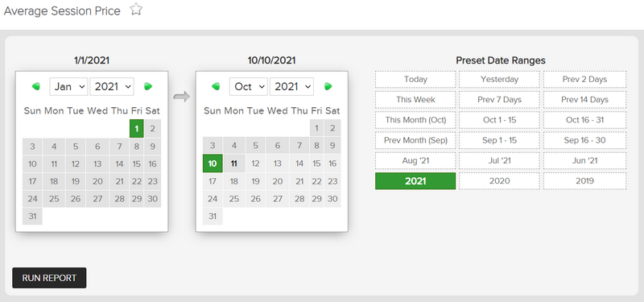This screenshot has height=302, width=644.
Task: Choose the Sep 16 - 30 preset
Action: (585, 140)
